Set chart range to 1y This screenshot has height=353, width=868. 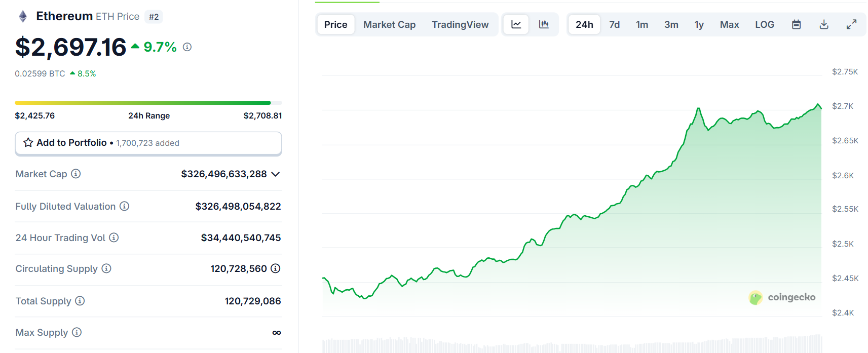(699, 24)
